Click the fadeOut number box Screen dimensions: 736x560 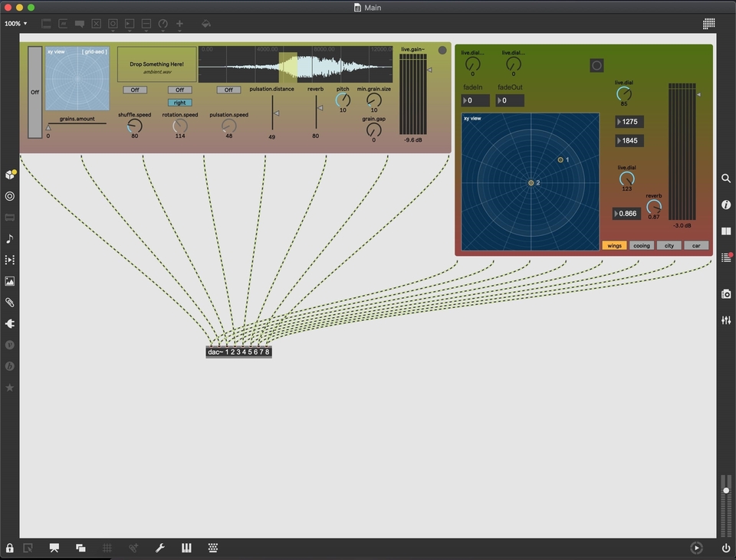tap(510, 100)
